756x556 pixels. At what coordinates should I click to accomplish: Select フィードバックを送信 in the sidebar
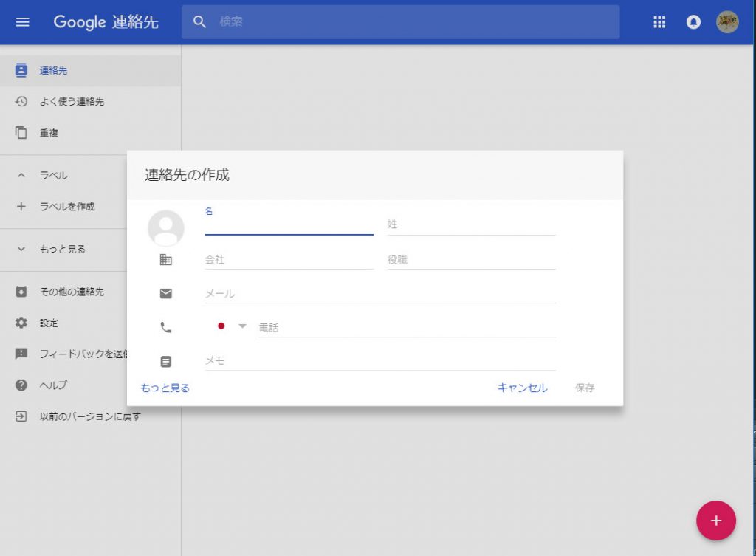click(83, 354)
